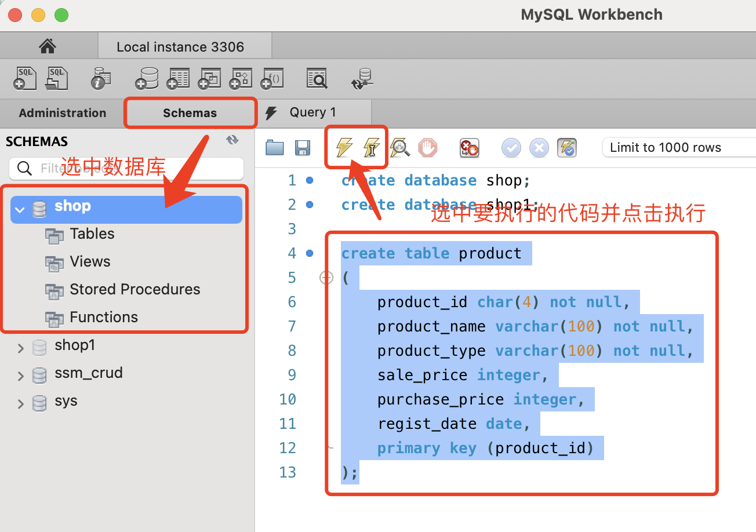Save the script to file

pos(303,148)
